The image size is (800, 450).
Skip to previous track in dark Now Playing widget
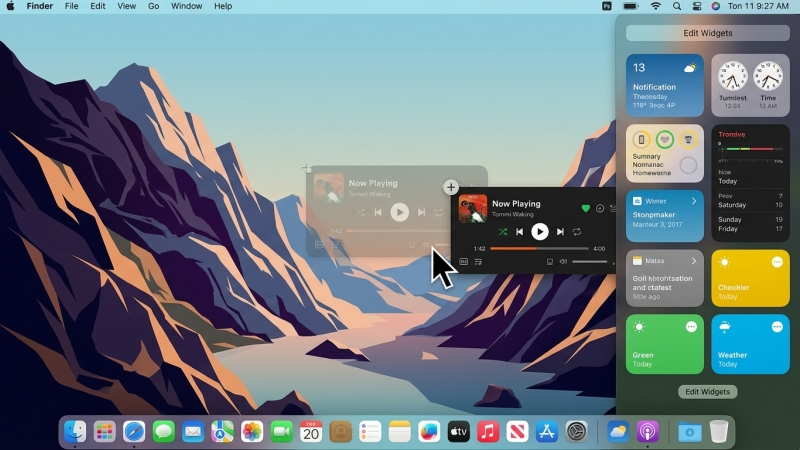click(x=519, y=232)
